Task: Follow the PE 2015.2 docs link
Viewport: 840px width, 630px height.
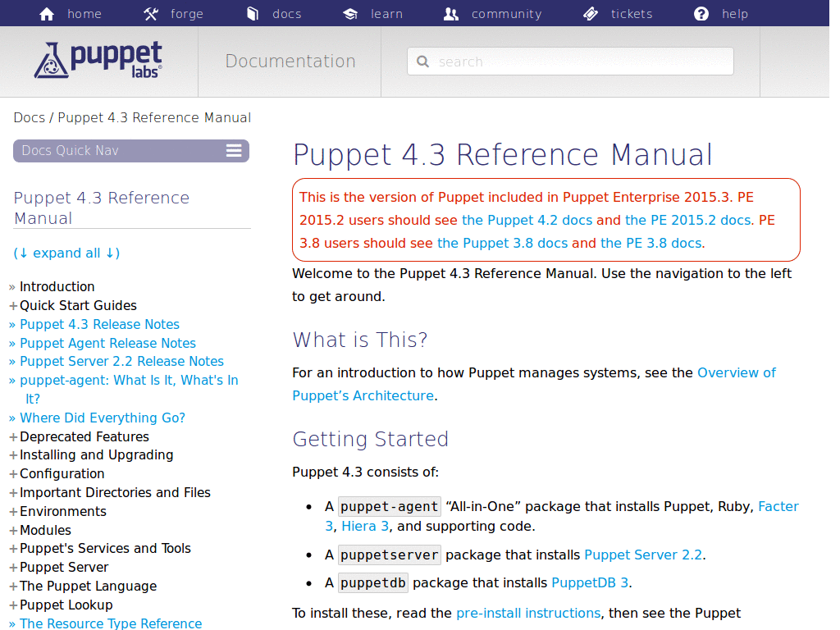Action: tap(689, 220)
